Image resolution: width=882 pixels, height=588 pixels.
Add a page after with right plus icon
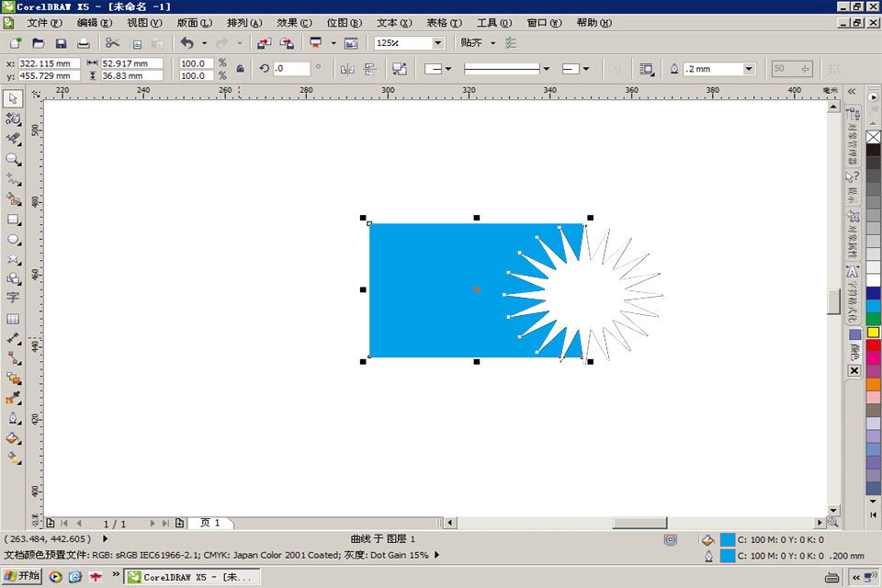[179, 523]
